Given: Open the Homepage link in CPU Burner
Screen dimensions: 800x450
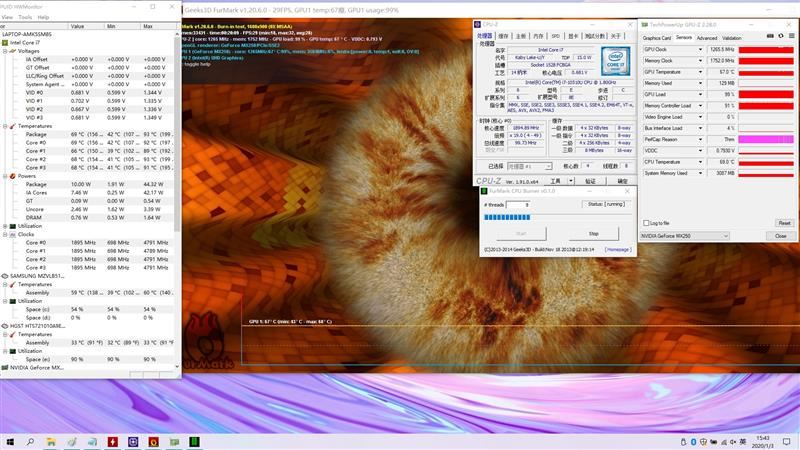Looking at the screenshot, I should coord(617,249).
